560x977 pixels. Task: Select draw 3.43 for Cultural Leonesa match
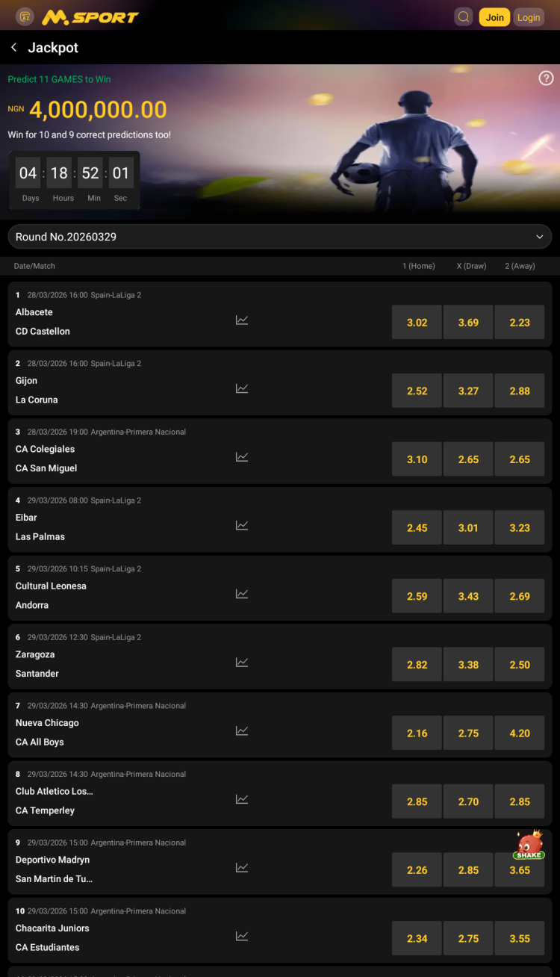(x=468, y=596)
